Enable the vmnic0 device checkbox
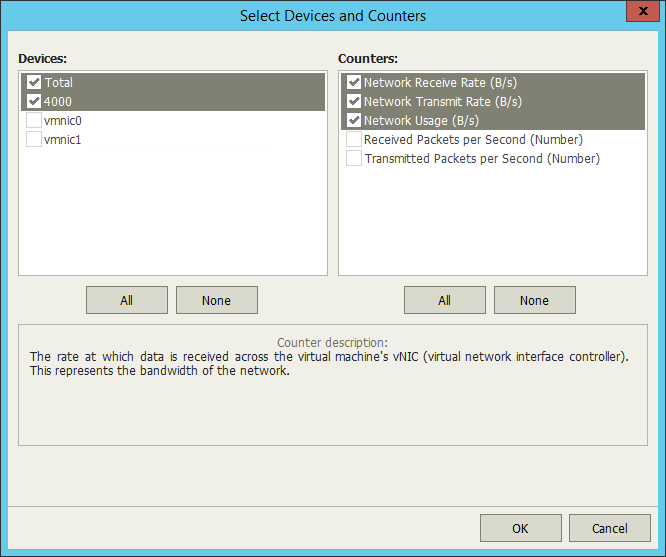The height and width of the screenshot is (557, 666). pos(34,120)
